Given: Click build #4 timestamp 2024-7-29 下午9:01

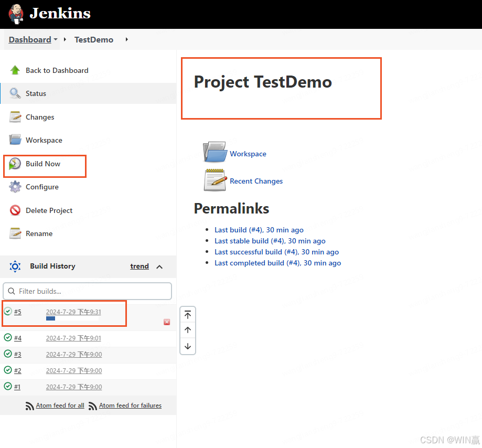Looking at the screenshot, I should pos(73,338).
